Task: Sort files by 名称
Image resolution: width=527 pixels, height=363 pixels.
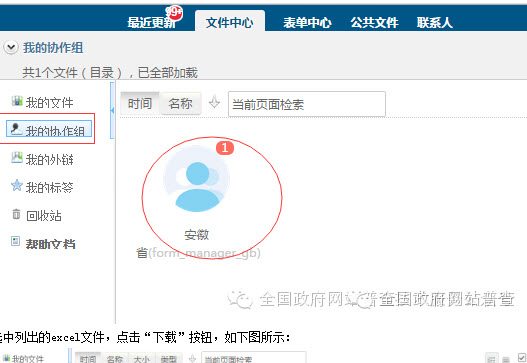Action: click(180, 104)
